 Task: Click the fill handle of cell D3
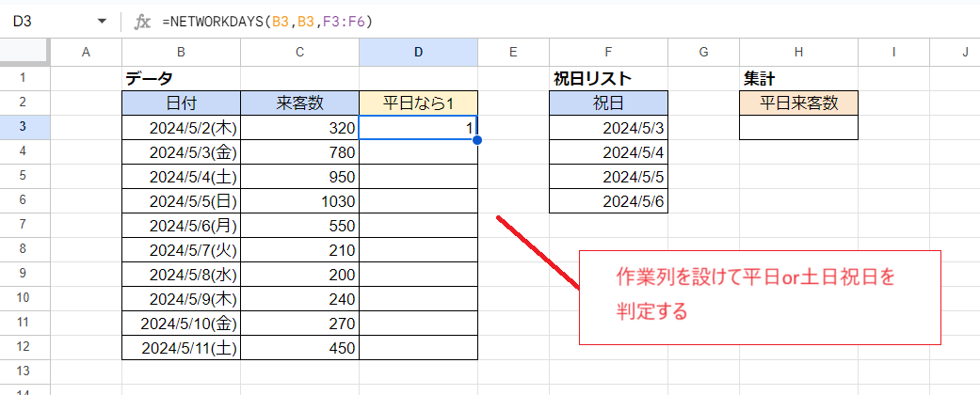coord(477,140)
